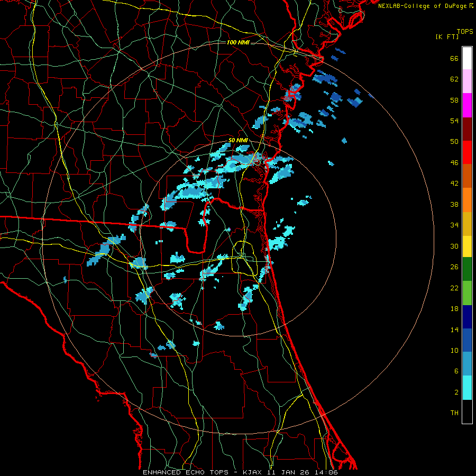
Task: Click the 22 legend value
Action: coord(454,288)
